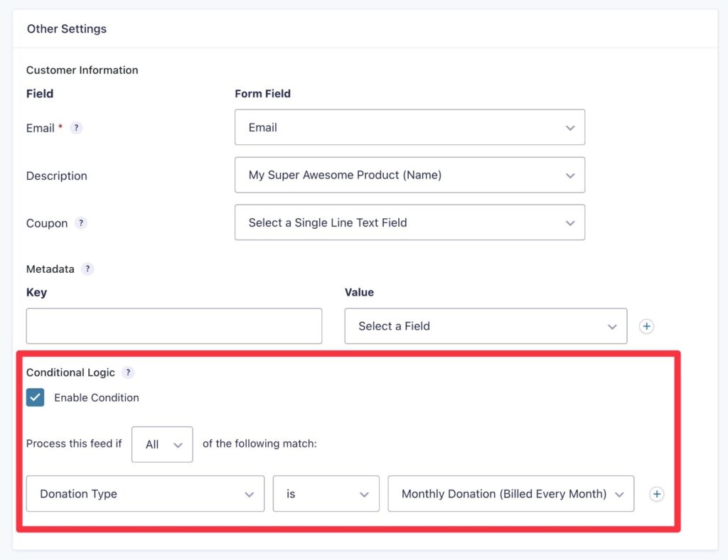Open the Select a Field value dropdown
This screenshot has height=560, width=728.
point(486,326)
